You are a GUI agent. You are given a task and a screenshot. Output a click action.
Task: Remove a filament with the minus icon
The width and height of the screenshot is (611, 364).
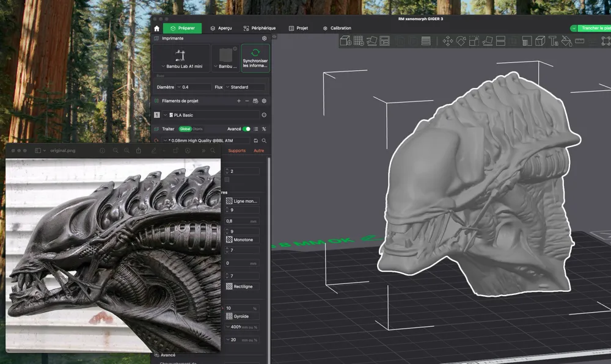coord(247,101)
